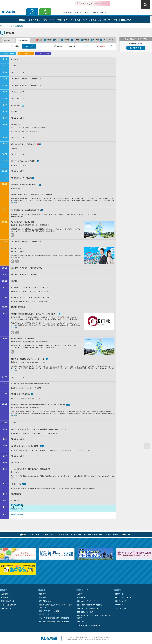Screen dimensions: 152x644
Task: Select date 2/20 (木)
Action: [58, 46]
